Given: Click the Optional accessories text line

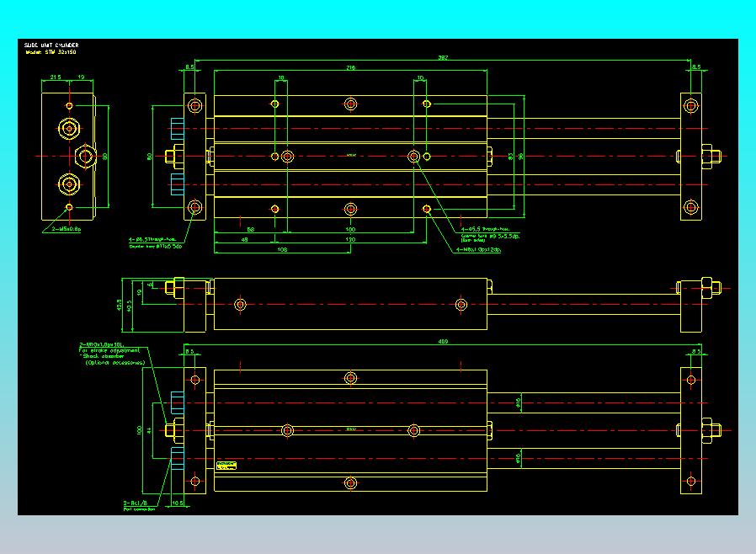Looking at the screenshot, I should pos(114,364).
